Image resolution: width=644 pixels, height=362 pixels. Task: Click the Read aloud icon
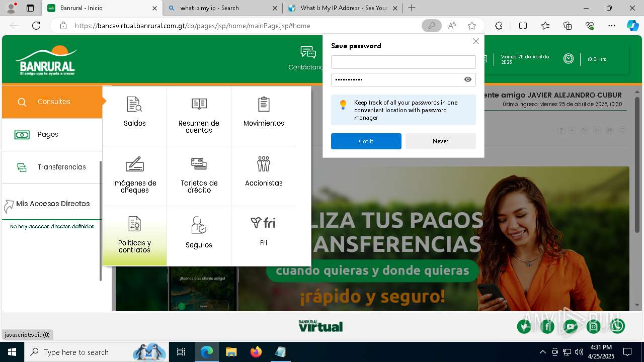coord(452,26)
